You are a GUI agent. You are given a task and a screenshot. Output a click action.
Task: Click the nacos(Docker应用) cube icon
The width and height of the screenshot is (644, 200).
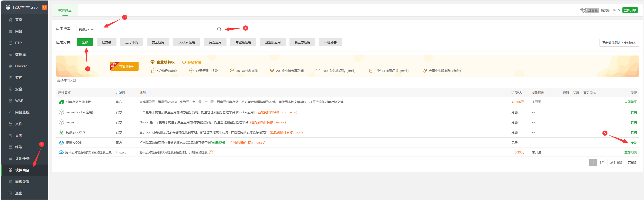[61, 112]
